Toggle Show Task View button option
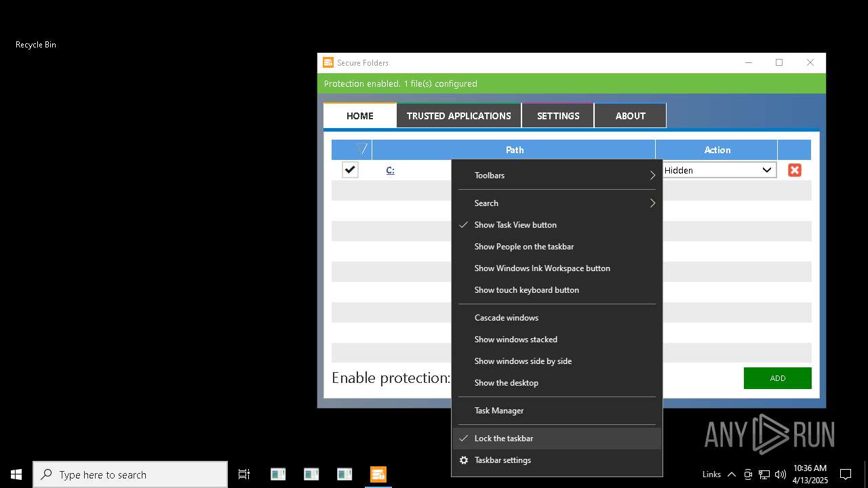The width and height of the screenshot is (868, 488). click(x=557, y=225)
